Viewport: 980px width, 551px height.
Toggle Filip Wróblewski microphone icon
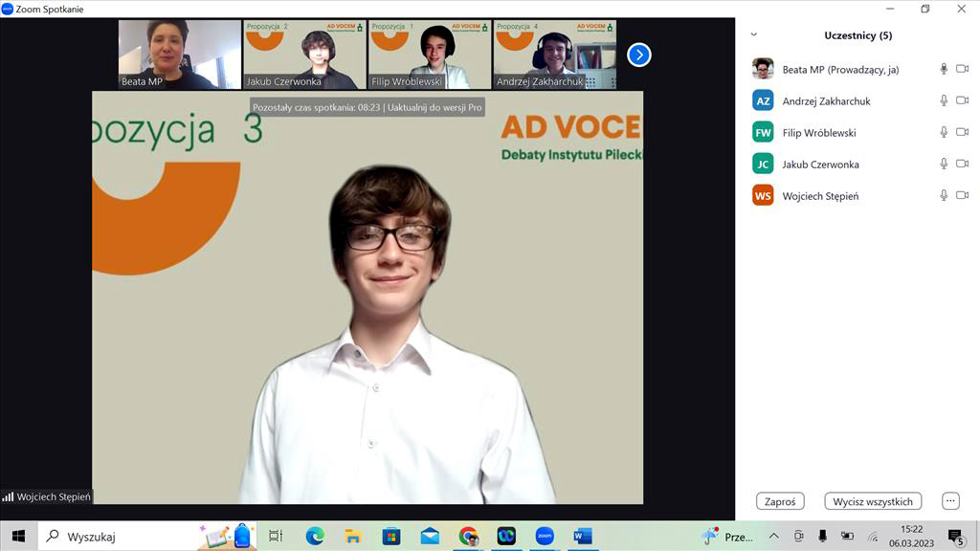click(x=944, y=132)
